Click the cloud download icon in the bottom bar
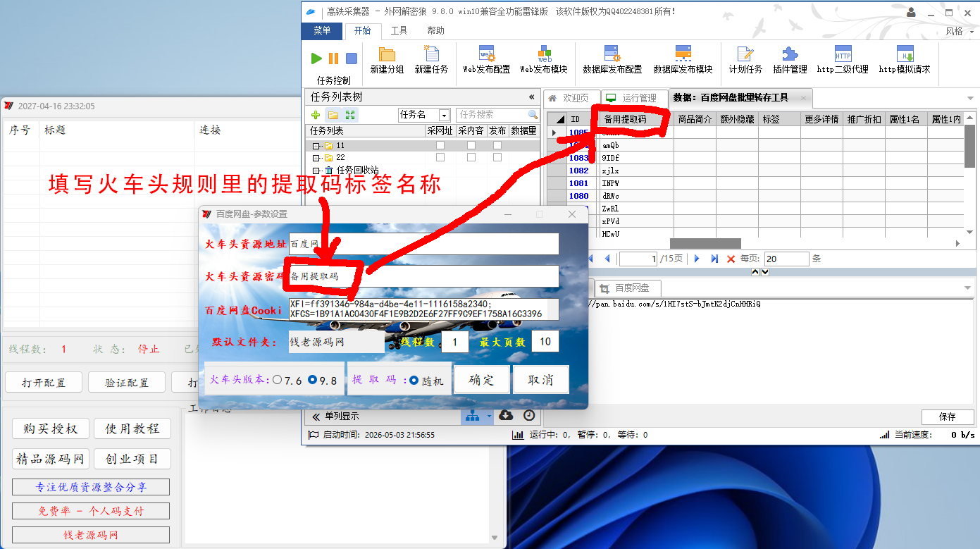This screenshot has height=549, width=980. point(505,416)
